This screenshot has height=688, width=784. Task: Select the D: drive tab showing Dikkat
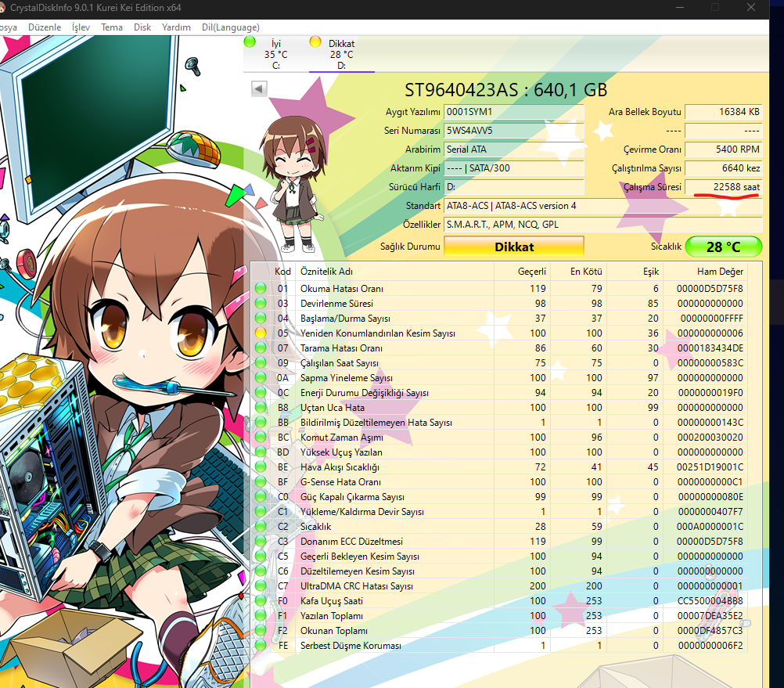[x=341, y=54]
